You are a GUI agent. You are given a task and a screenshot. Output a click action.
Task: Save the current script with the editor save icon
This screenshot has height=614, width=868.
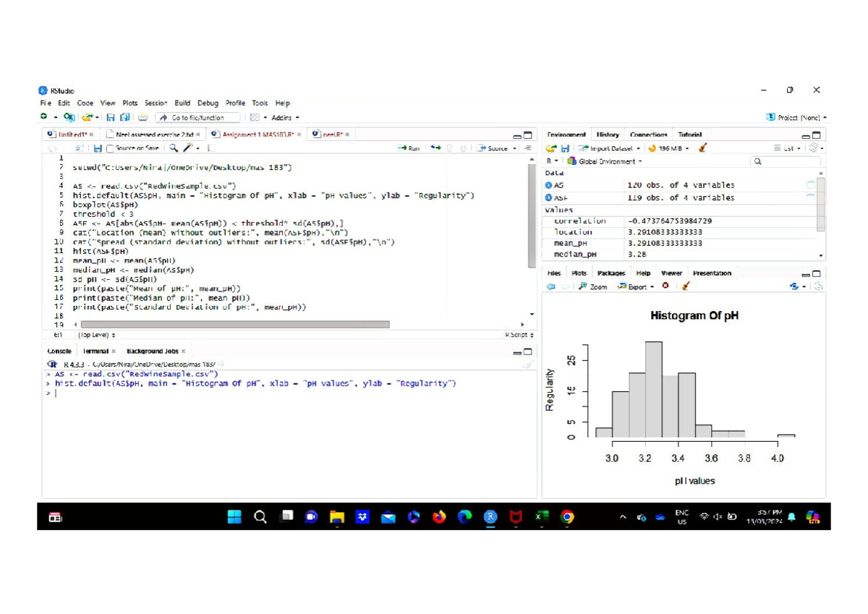98,148
